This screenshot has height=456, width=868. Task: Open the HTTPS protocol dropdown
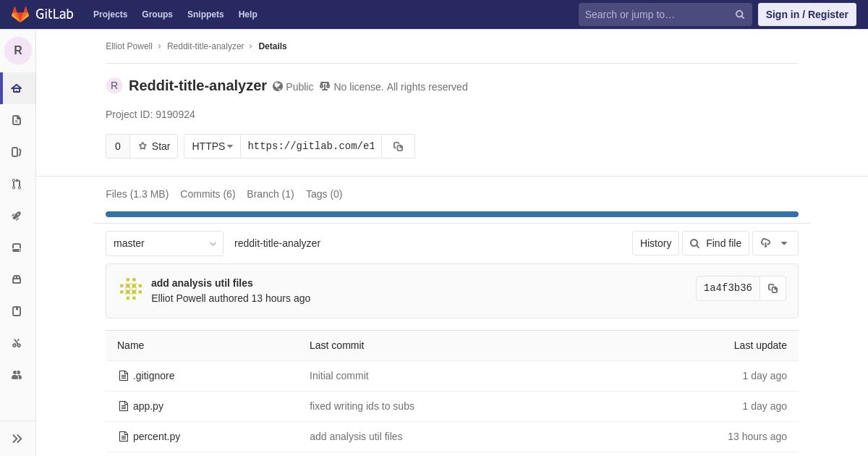212,146
